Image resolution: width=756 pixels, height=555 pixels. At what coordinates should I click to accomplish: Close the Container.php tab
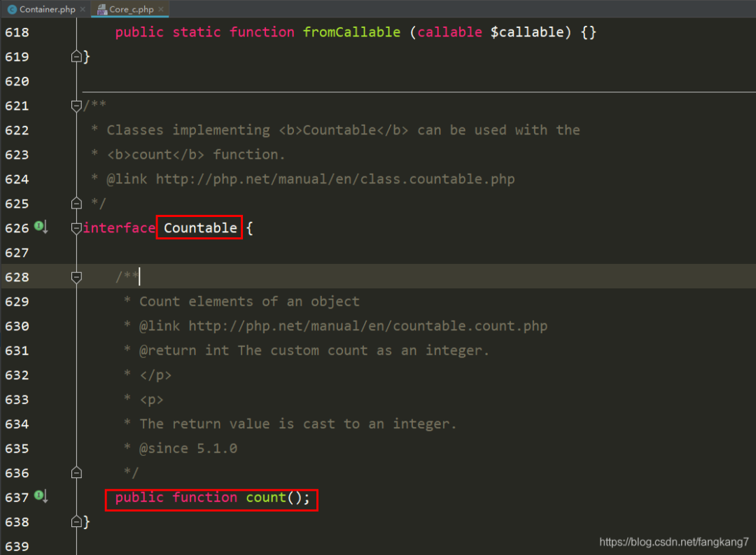coord(83,9)
